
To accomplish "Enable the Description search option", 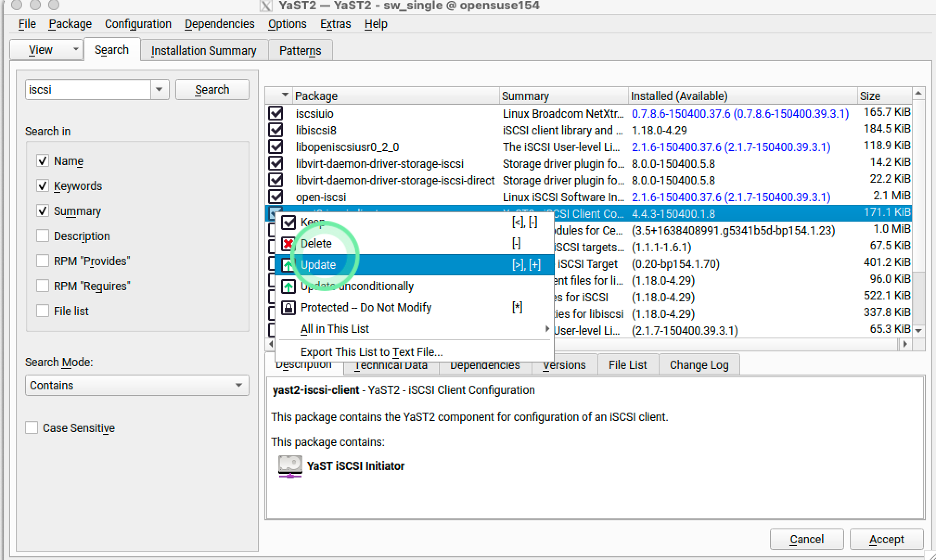I will coord(43,236).
